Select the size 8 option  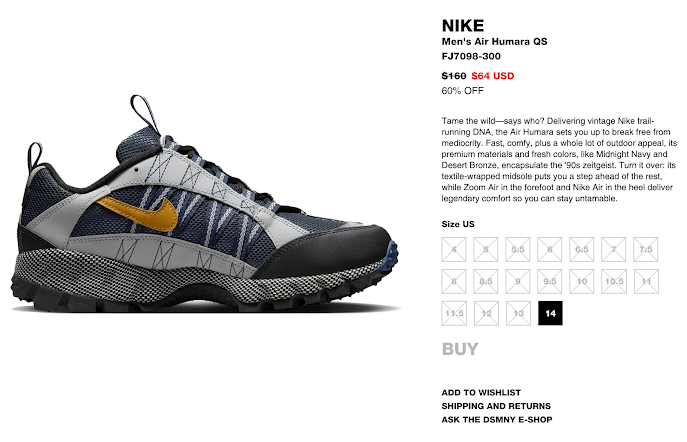(x=453, y=281)
